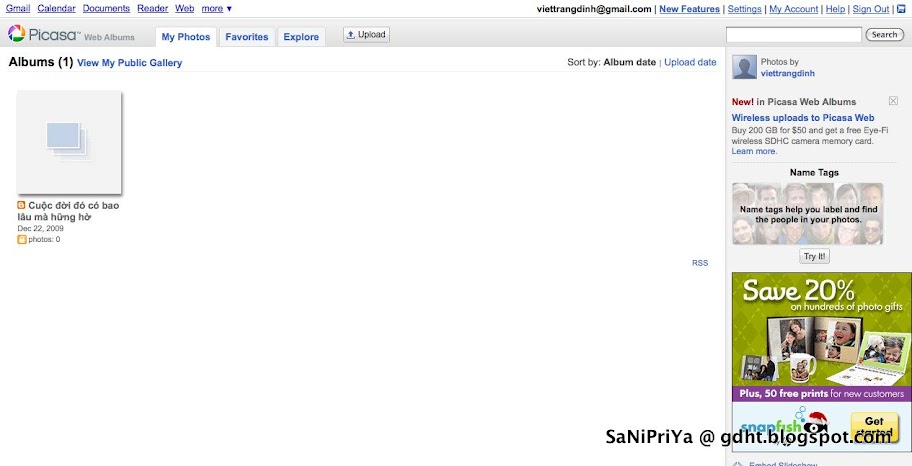The height and width of the screenshot is (466, 912).
Task: Open Web link in top bar
Action: click(184, 9)
